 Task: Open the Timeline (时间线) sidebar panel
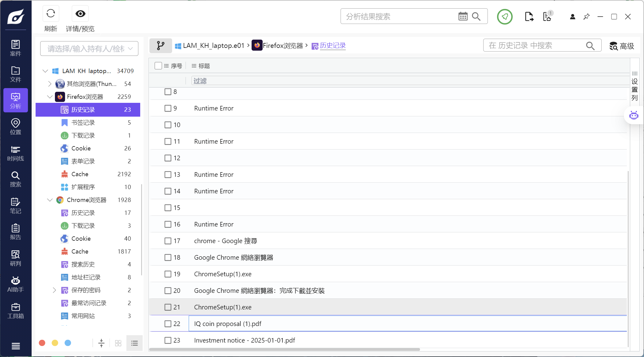[15, 153]
